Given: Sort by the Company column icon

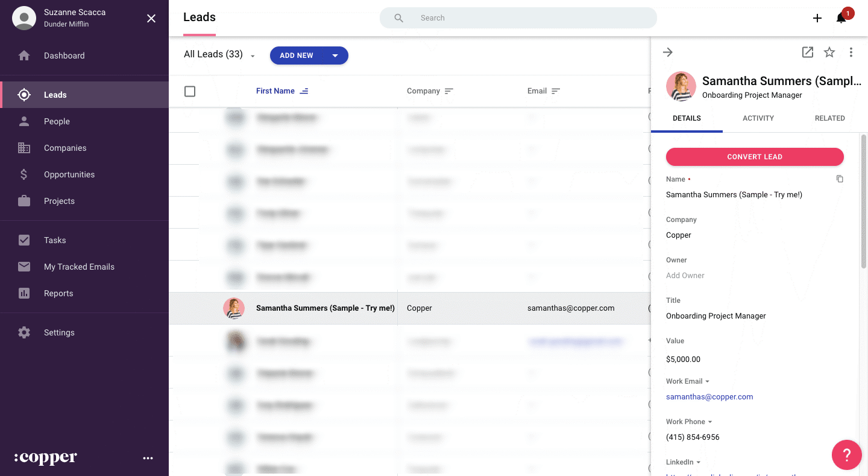Looking at the screenshot, I should (x=449, y=91).
